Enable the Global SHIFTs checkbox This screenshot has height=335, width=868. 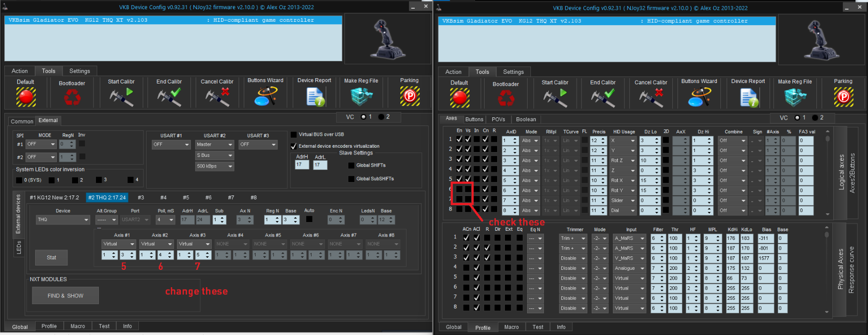351,166
